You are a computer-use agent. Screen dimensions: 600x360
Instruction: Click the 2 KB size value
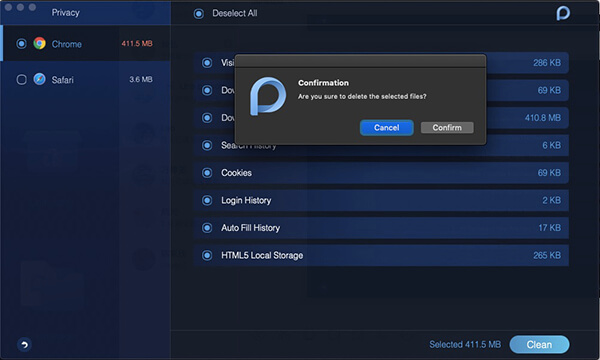[551, 200]
